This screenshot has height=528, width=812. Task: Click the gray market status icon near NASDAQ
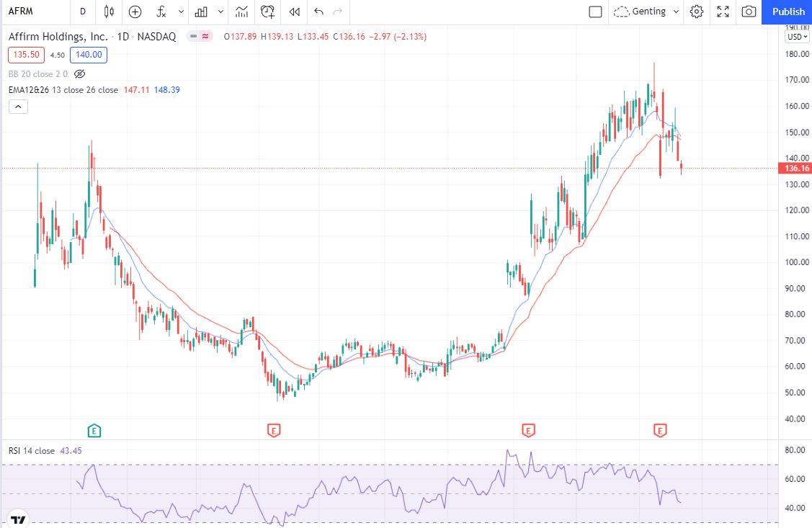193,36
